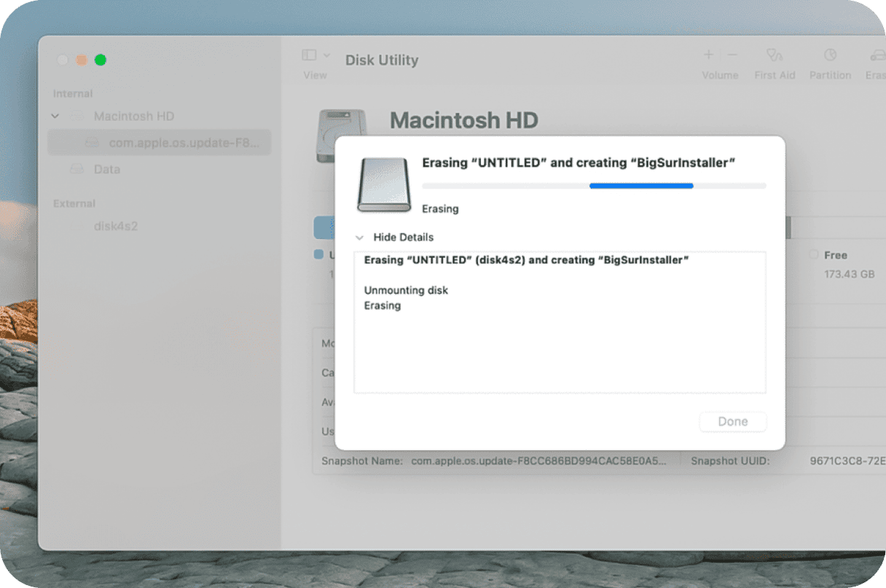
Task: Select disk4s2 under External
Action: click(x=116, y=226)
